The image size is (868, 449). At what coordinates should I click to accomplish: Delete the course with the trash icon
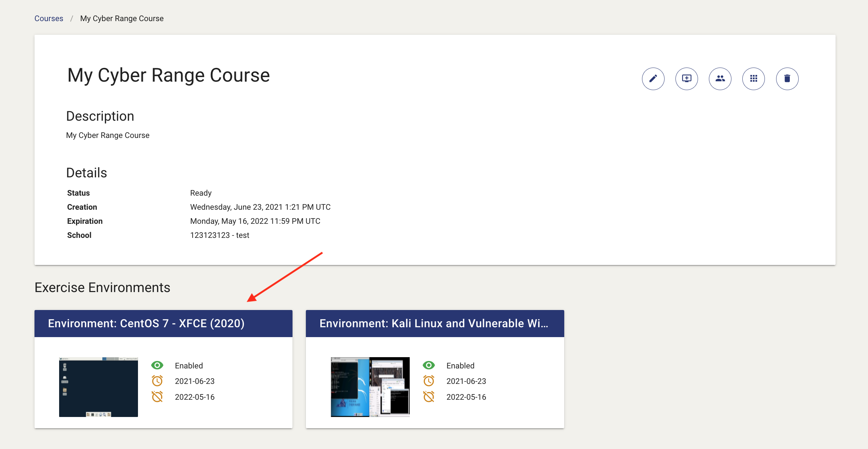pos(787,79)
